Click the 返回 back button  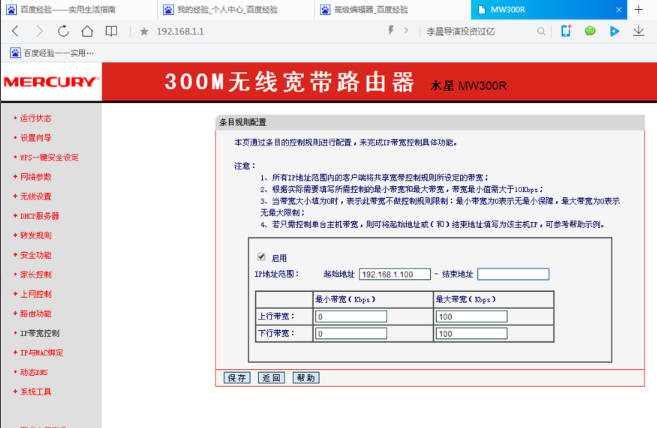pyautogui.click(x=270, y=378)
